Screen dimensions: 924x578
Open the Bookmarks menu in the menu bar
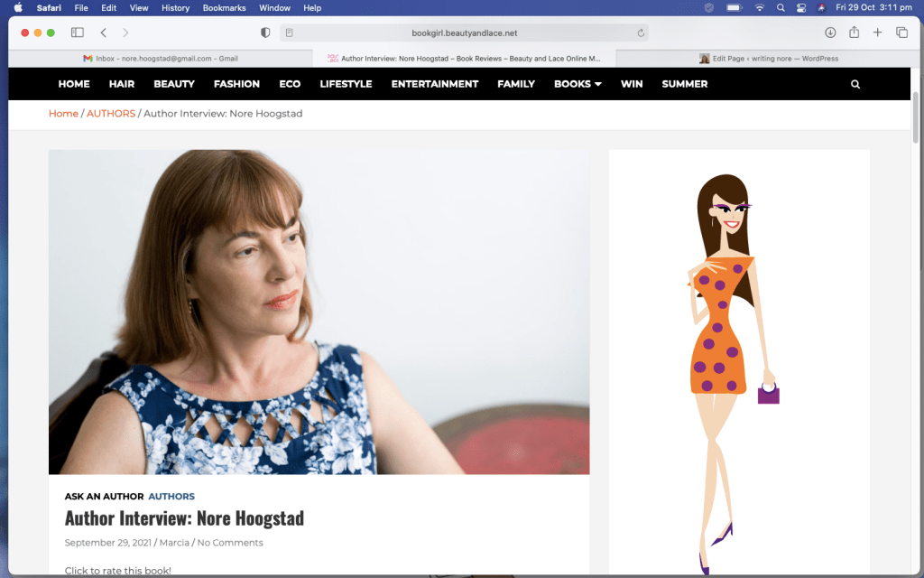point(225,8)
